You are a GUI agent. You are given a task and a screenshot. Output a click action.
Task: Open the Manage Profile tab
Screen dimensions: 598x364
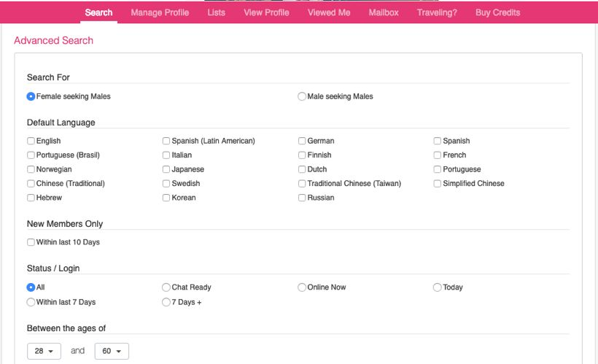point(160,12)
